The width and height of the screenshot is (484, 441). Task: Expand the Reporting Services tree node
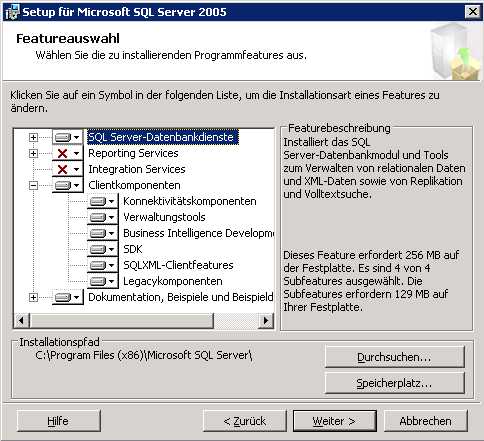pyautogui.click(x=33, y=153)
